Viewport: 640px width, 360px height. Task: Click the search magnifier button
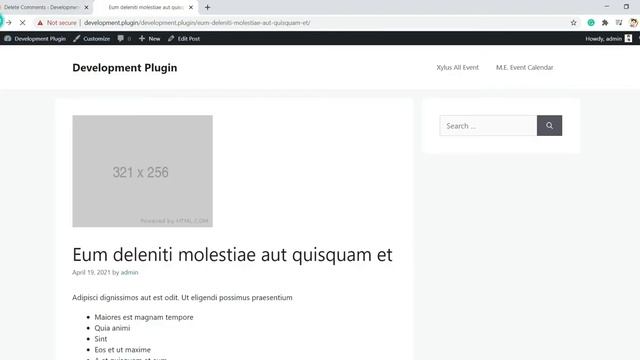click(549, 126)
